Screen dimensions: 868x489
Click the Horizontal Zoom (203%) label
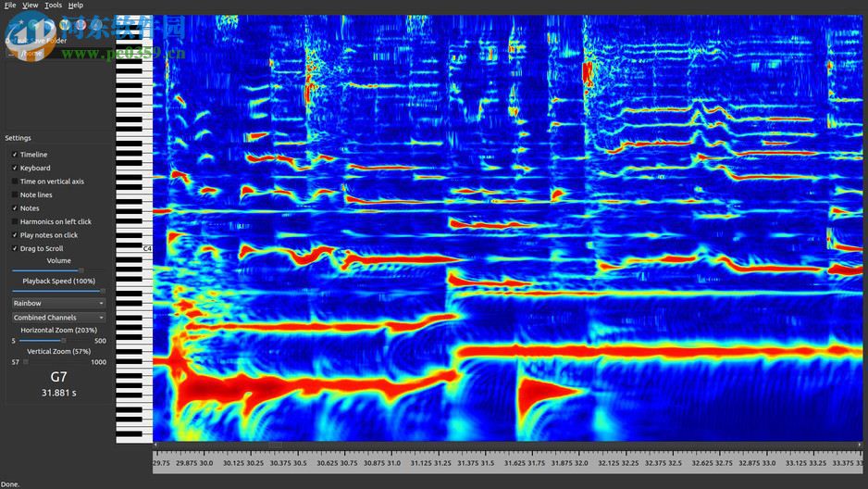(58, 330)
